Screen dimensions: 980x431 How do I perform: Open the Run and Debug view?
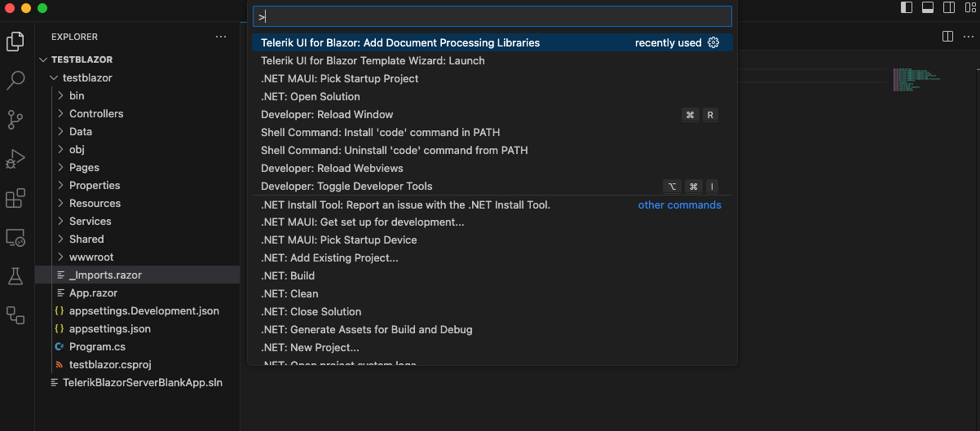click(x=16, y=158)
